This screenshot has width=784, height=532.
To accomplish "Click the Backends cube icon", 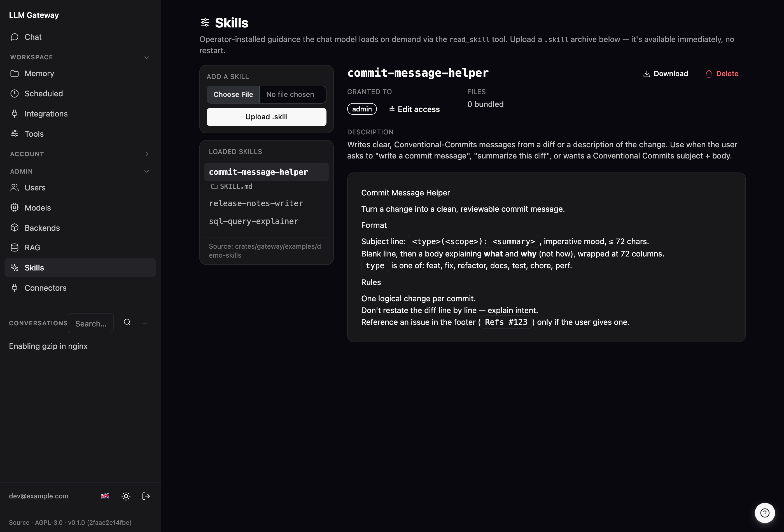I will [15, 228].
